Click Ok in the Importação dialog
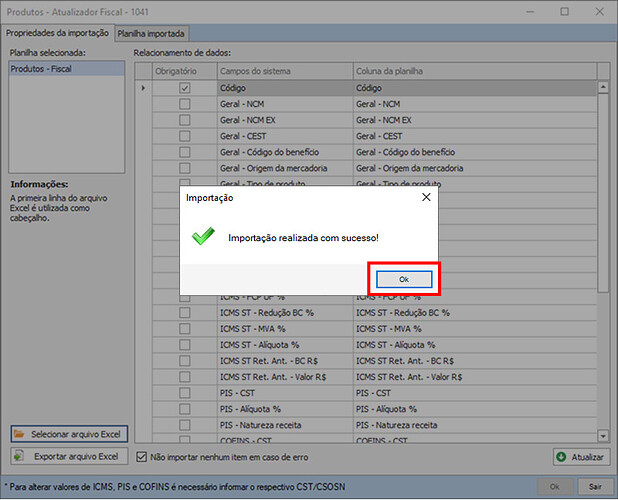Screen dimensions: 618x500 point(403,278)
